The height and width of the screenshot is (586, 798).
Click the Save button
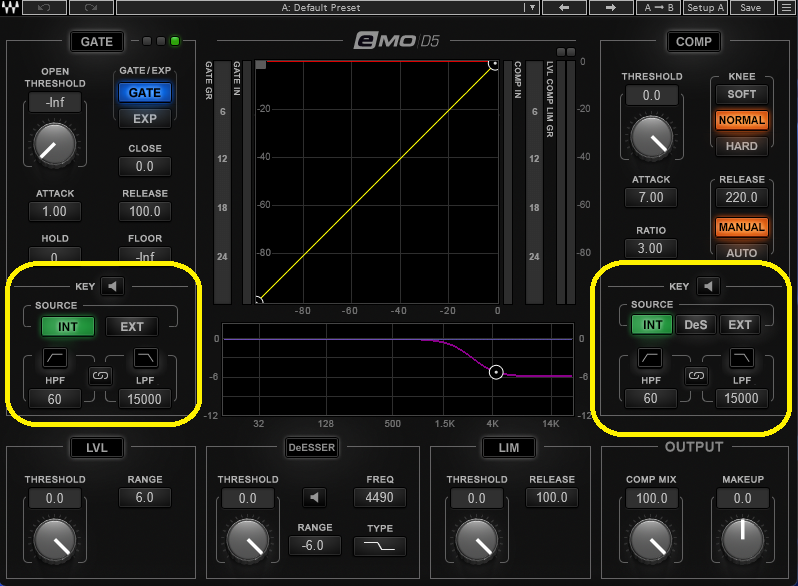tap(750, 8)
